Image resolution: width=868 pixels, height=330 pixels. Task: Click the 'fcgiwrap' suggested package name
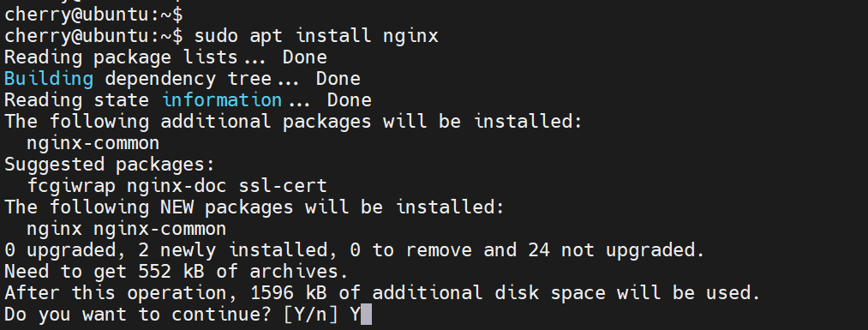point(71,186)
